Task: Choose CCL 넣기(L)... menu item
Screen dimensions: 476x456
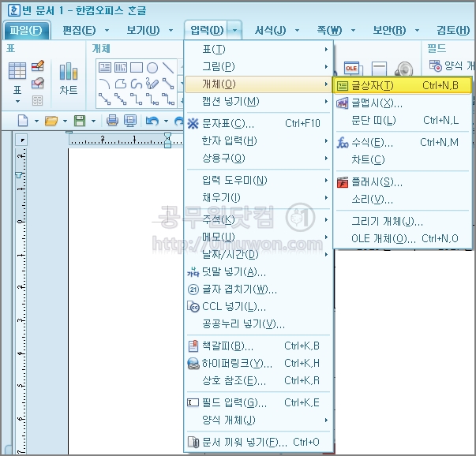Action: coord(258,307)
